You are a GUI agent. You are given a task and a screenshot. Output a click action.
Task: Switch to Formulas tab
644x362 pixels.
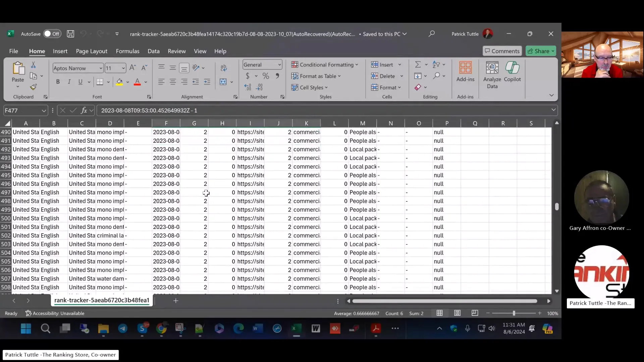click(127, 51)
